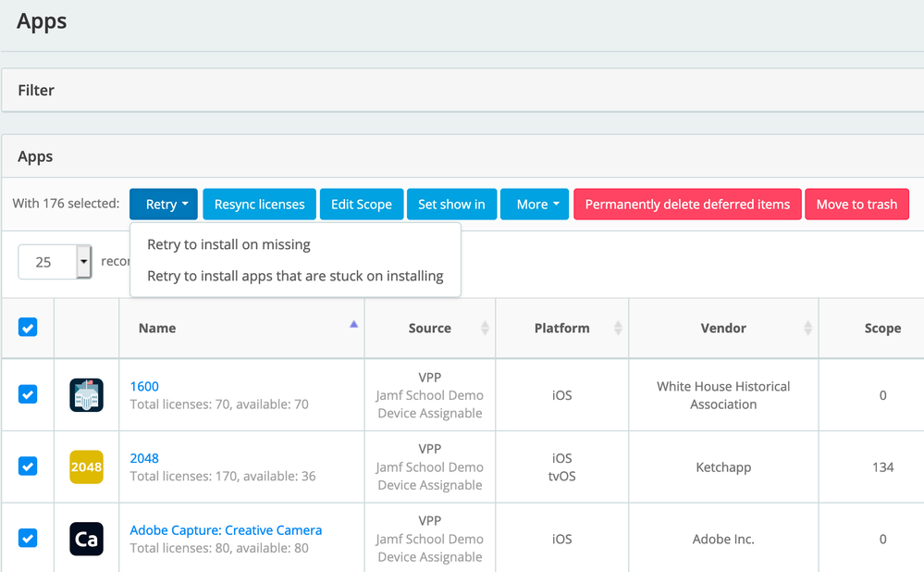Viewport: 924px width, 572px height.
Task: Click the 'Adobe Inc.' vendor cell
Action: tap(723, 539)
